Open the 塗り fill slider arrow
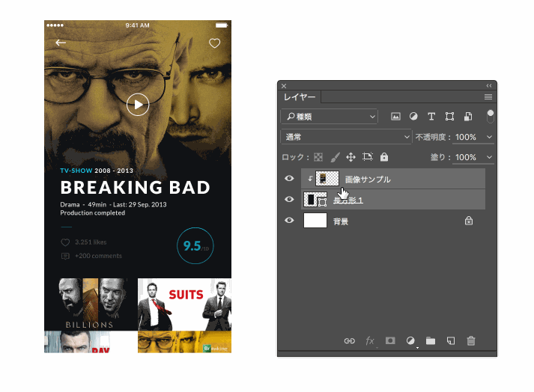Image resolution: width=534 pixels, height=392 pixels. (489, 157)
